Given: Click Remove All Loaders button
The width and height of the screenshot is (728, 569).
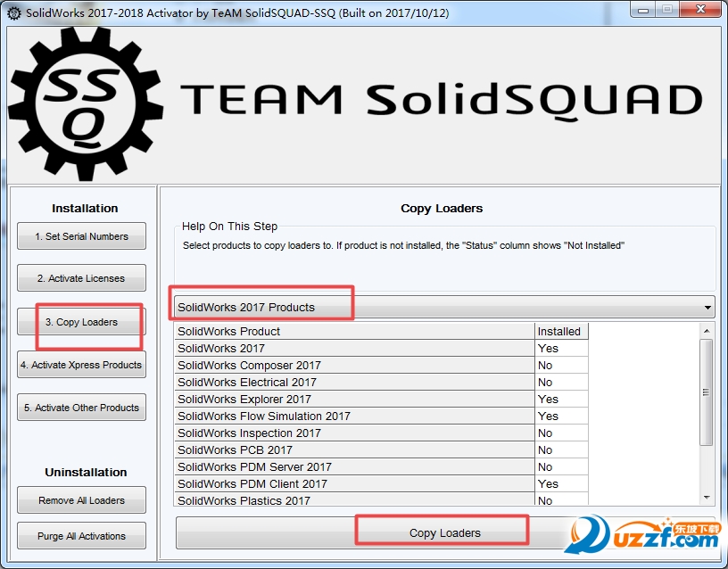Looking at the screenshot, I should pyautogui.click(x=81, y=500).
